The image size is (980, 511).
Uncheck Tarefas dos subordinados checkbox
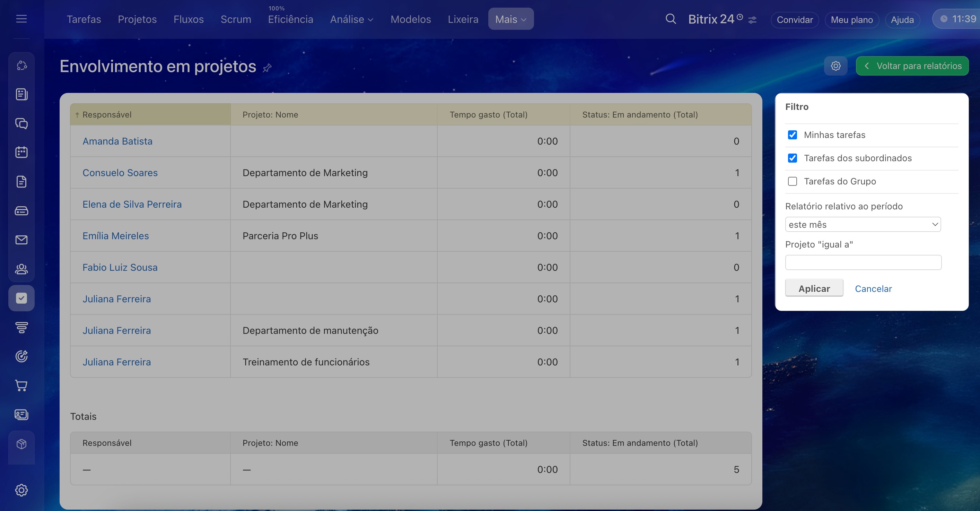793,158
